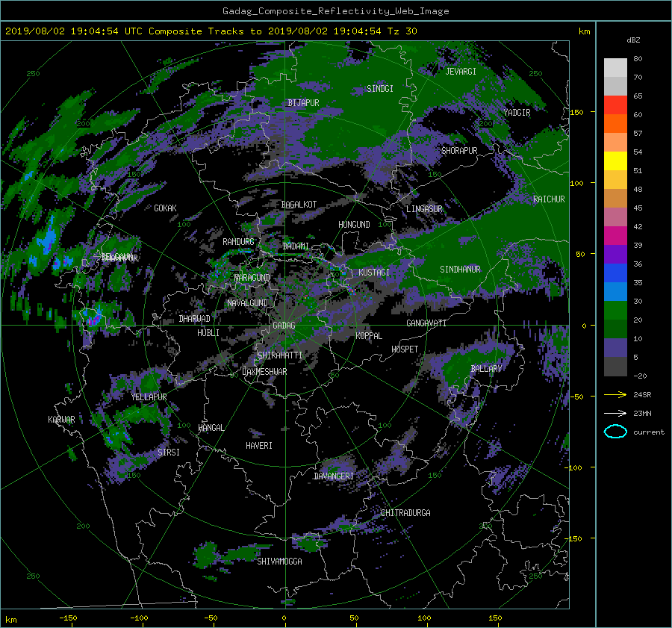Image resolution: width=672 pixels, height=628 pixels.
Task: Click the RAICHUR city label
Action: tap(549, 199)
